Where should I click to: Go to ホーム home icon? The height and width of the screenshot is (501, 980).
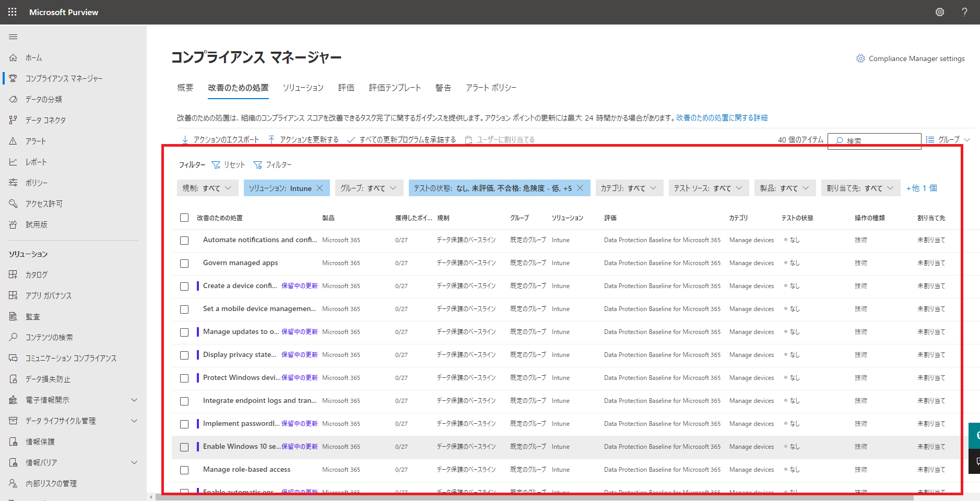pyautogui.click(x=13, y=57)
